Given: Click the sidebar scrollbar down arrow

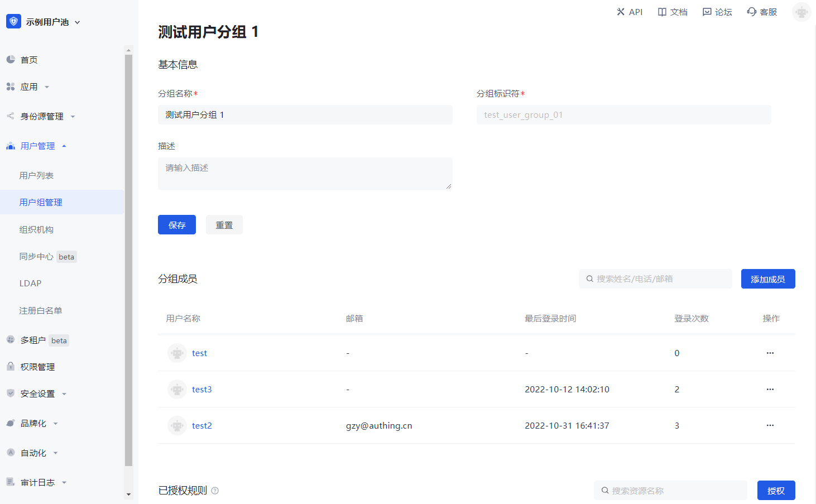Looking at the screenshot, I should tap(129, 494).
